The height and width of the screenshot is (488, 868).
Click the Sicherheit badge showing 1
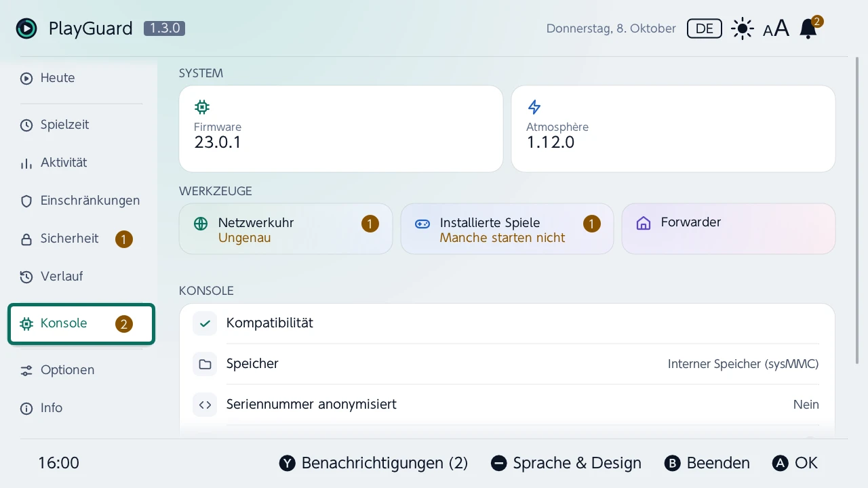(123, 239)
